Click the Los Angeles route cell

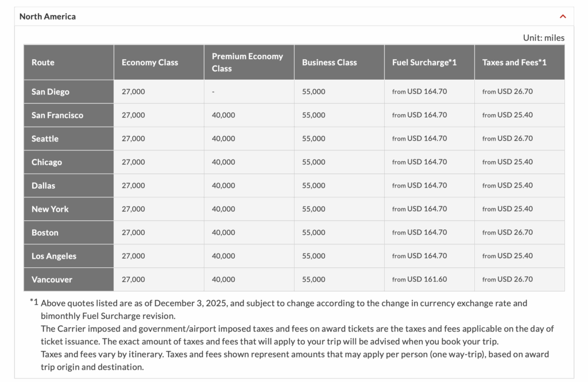tap(54, 256)
